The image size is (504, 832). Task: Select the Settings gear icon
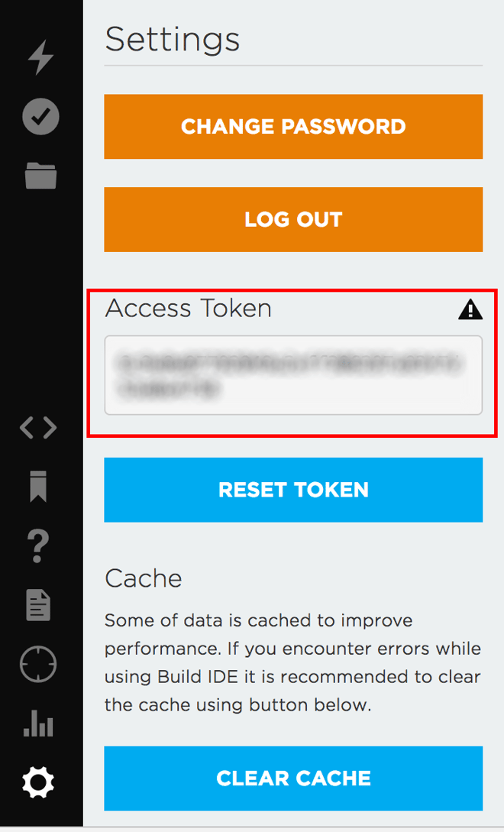click(38, 782)
